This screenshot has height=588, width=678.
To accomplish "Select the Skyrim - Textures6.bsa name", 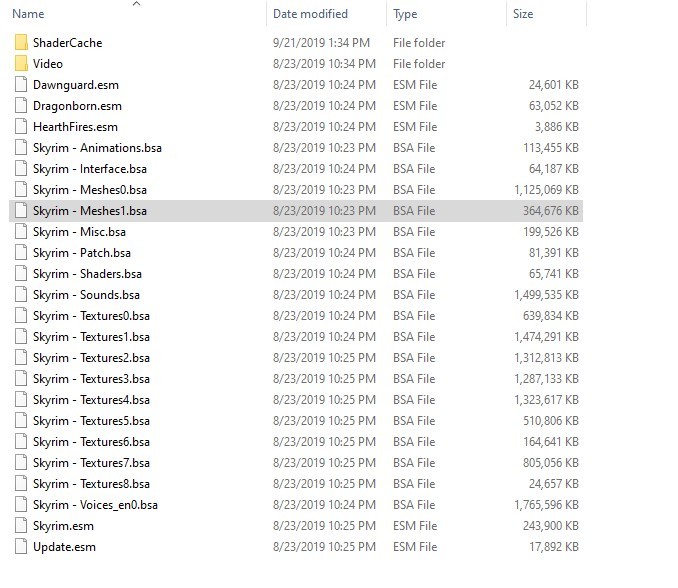I will [x=92, y=442].
